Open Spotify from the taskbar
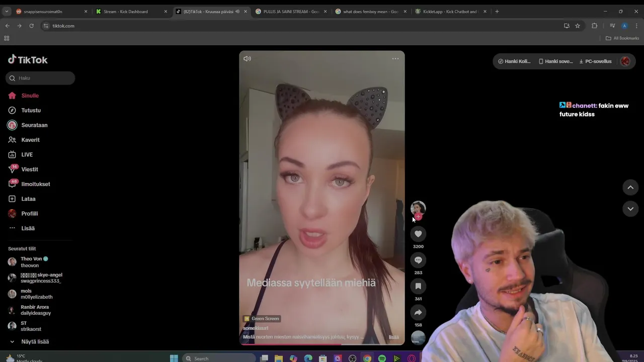The height and width of the screenshot is (362, 644). 382,358
